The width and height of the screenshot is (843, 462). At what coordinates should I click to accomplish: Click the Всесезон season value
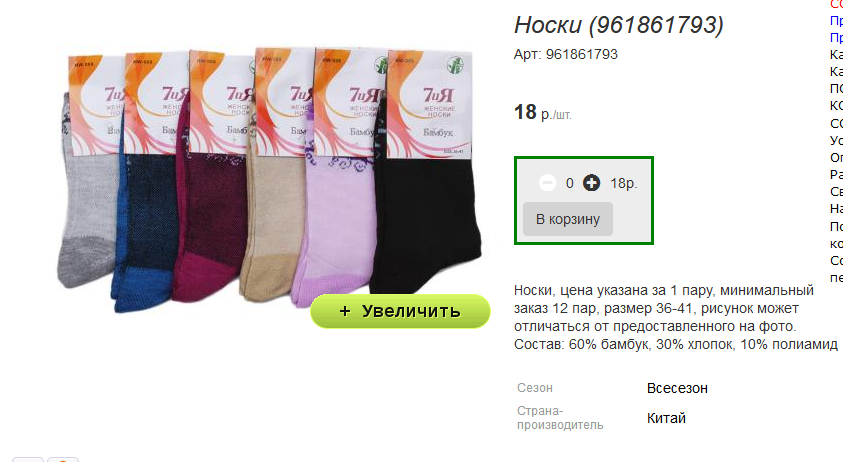point(677,388)
